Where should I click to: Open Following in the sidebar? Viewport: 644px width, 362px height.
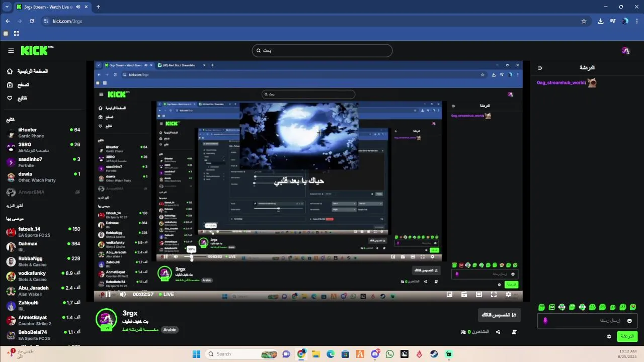pos(17,98)
